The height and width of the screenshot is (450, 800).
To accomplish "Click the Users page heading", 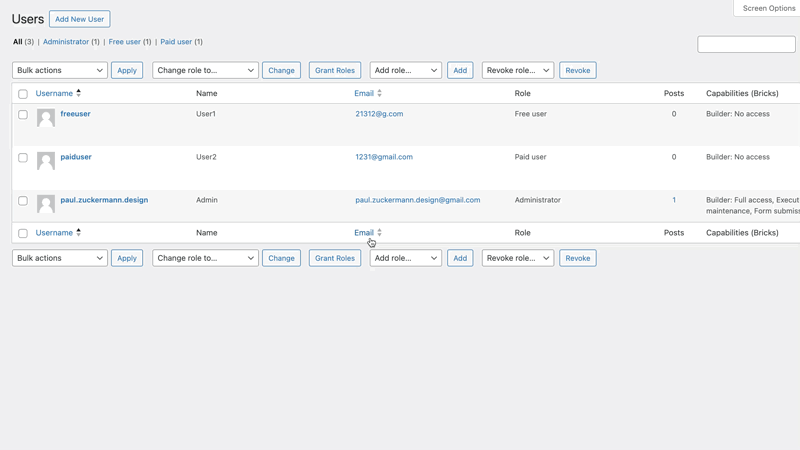I will pos(28,19).
